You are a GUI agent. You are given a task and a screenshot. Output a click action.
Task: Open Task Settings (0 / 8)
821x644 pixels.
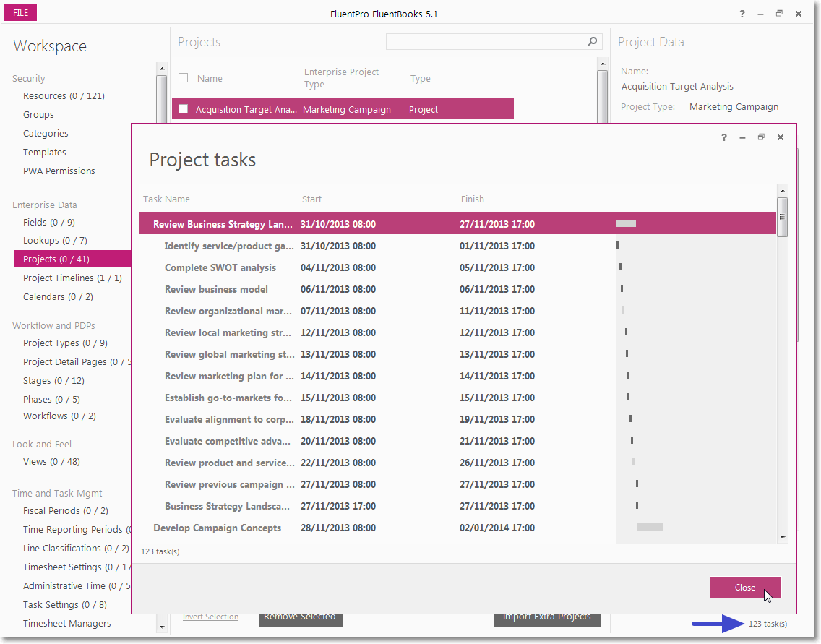tap(65, 605)
